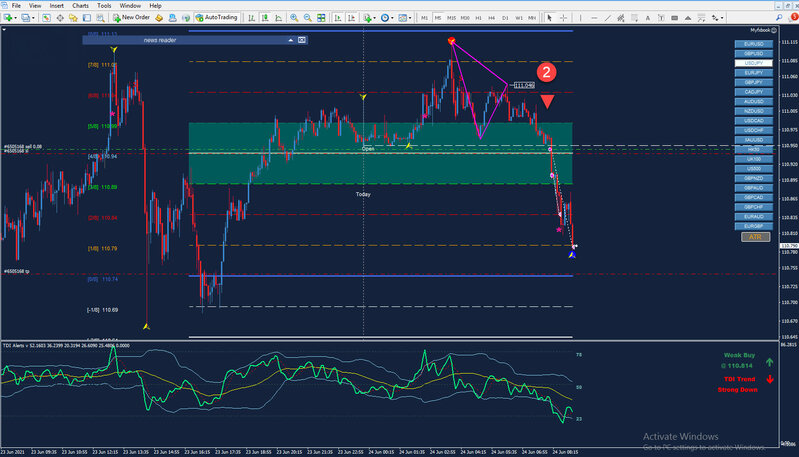Switch to M5 timeframe

tap(438, 18)
